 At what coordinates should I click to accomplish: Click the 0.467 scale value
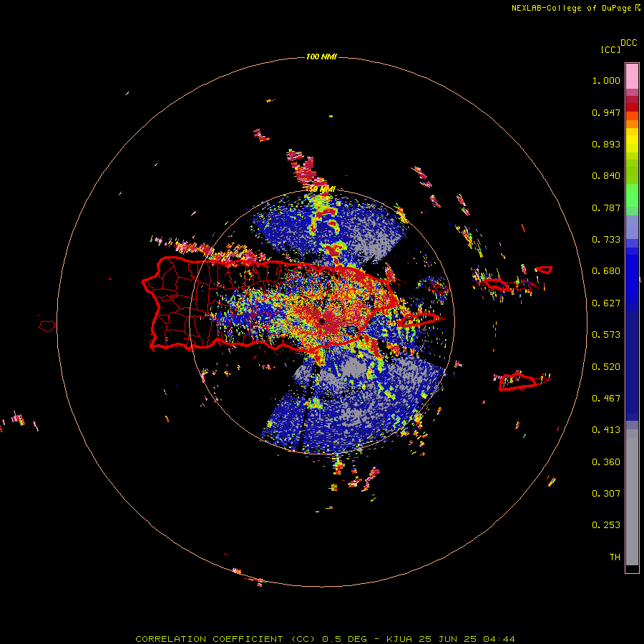[x=606, y=399]
